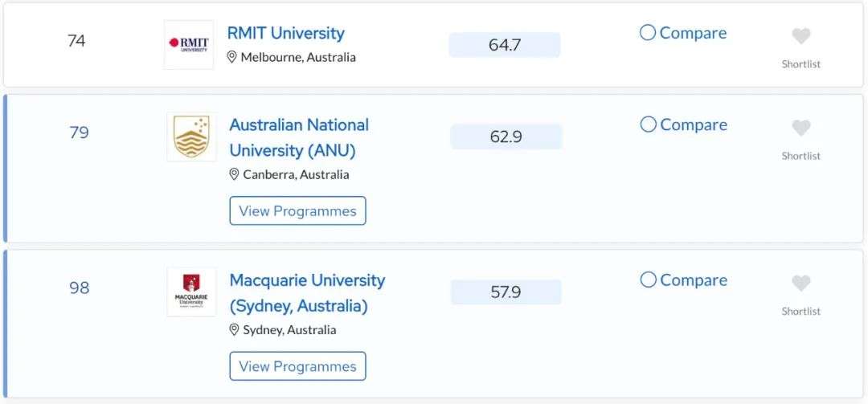The height and width of the screenshot is (404, 868).
Task: Open RMIT University link
Action: click(x=285, y=33)
